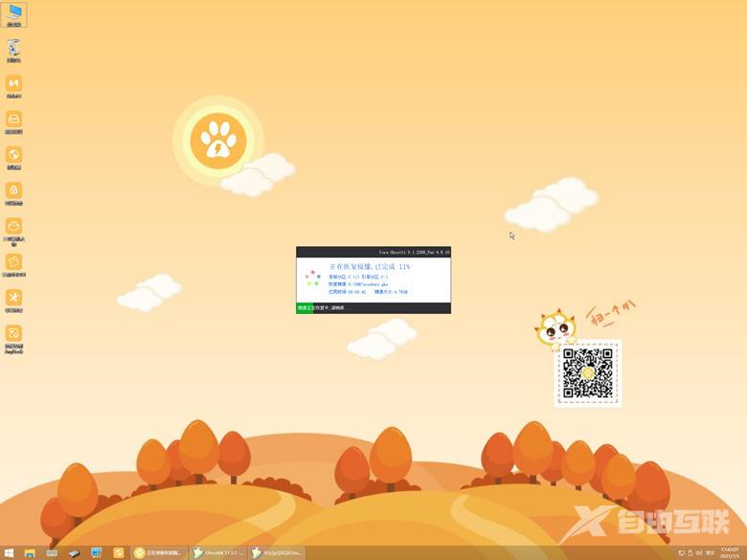The height and width of the screenshot is (560, 747).
Task: Open the orange disk drive desktop shortcut
Action: tap(13, 122)
